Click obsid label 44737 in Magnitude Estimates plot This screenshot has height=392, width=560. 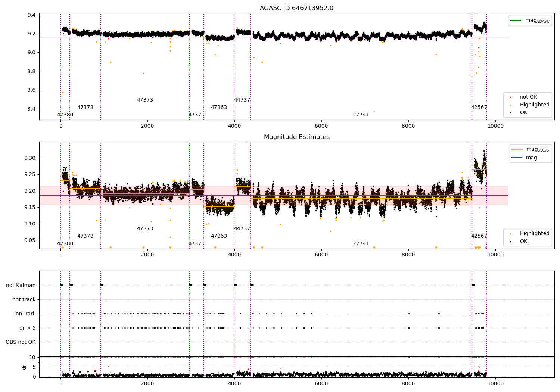(x=242, y=229)
